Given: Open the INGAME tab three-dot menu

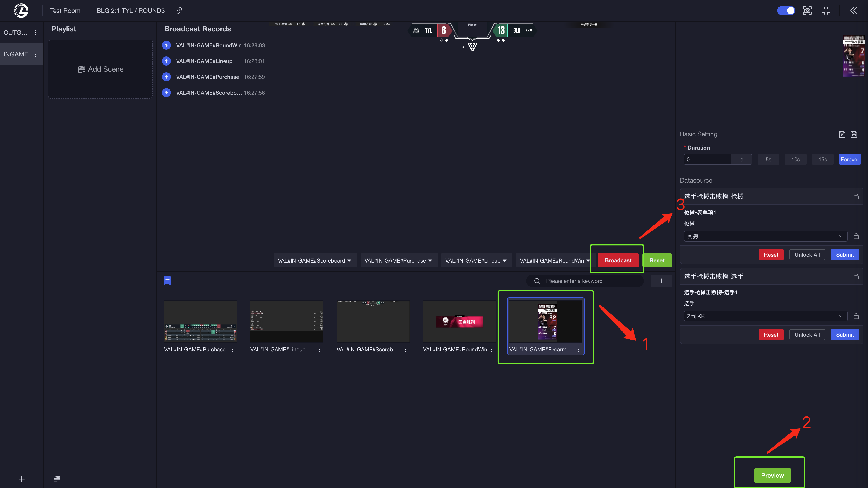Looking at the screenshot, I should tap(36, 54).
